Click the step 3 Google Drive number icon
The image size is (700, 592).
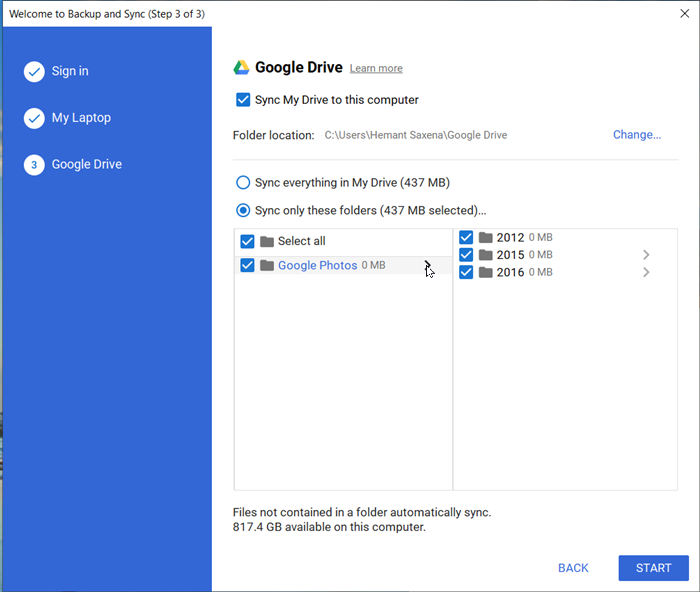click(34, 164)
